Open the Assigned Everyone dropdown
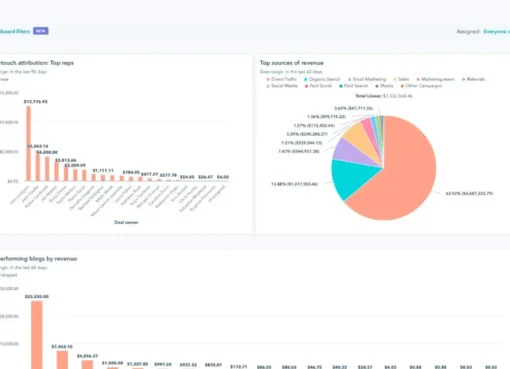Viewport: 510px width, 369px height. click(x=496, y=31)
